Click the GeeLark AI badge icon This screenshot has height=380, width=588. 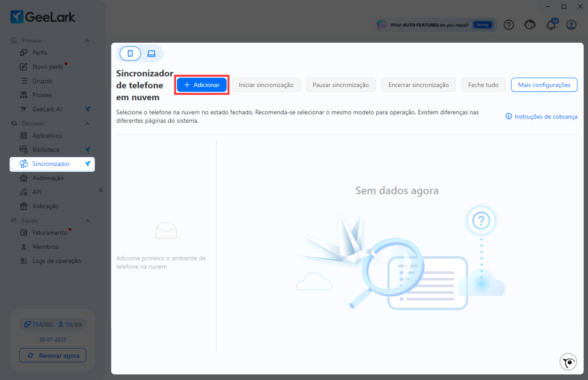pos(88,109)
